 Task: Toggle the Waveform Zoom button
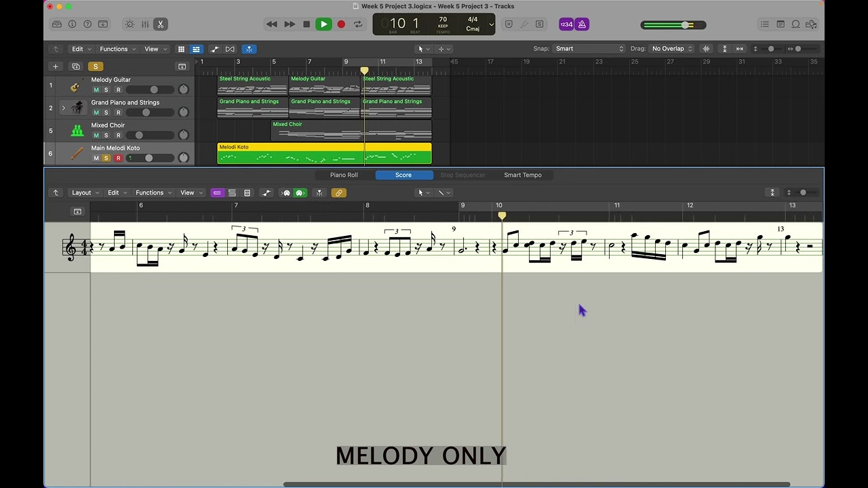(x=706, y=49)
